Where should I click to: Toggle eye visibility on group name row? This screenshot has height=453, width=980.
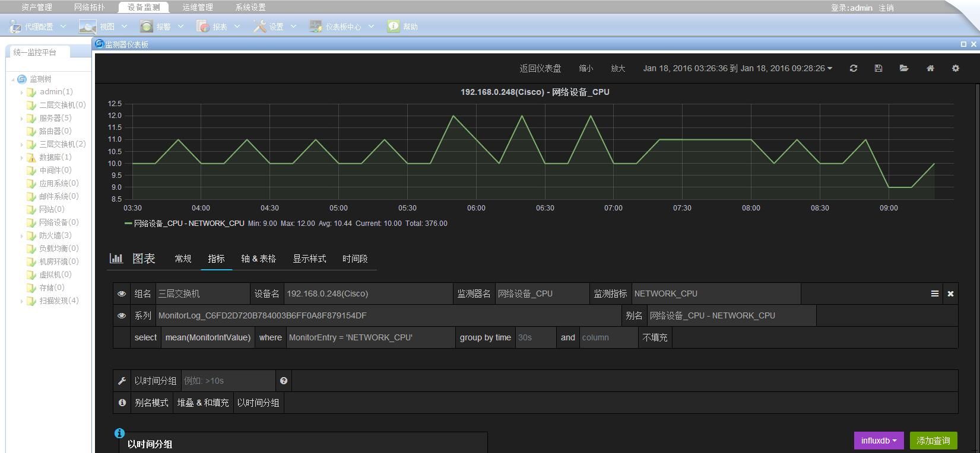click(x=122, y=294)
